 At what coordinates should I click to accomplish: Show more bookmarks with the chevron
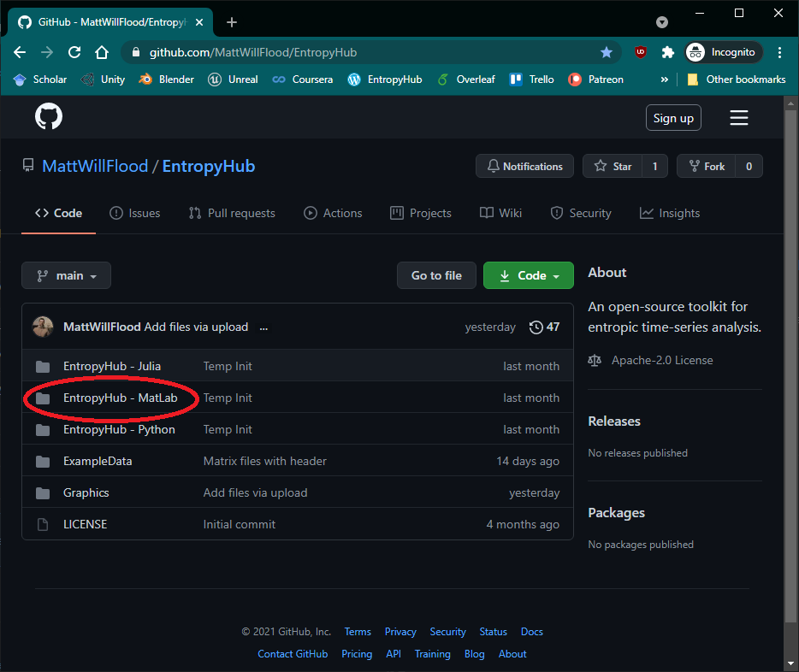(664, 80)
